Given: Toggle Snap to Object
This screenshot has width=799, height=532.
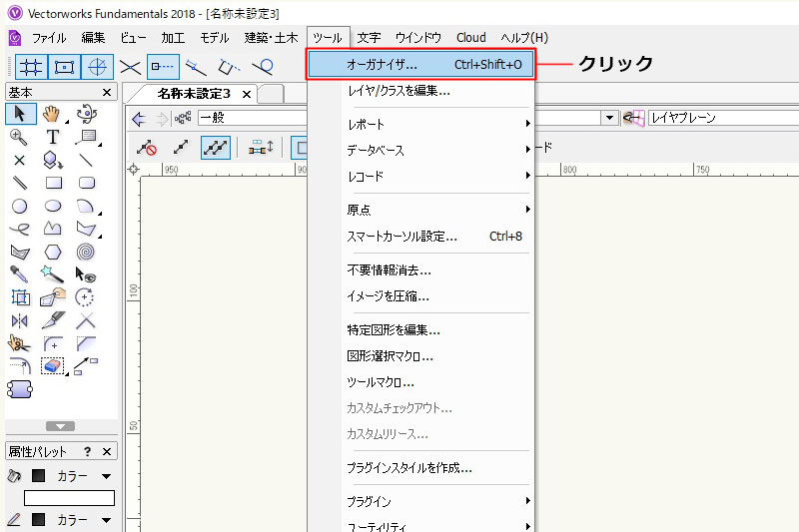Looking at the screenshot, I should point(64,67).
